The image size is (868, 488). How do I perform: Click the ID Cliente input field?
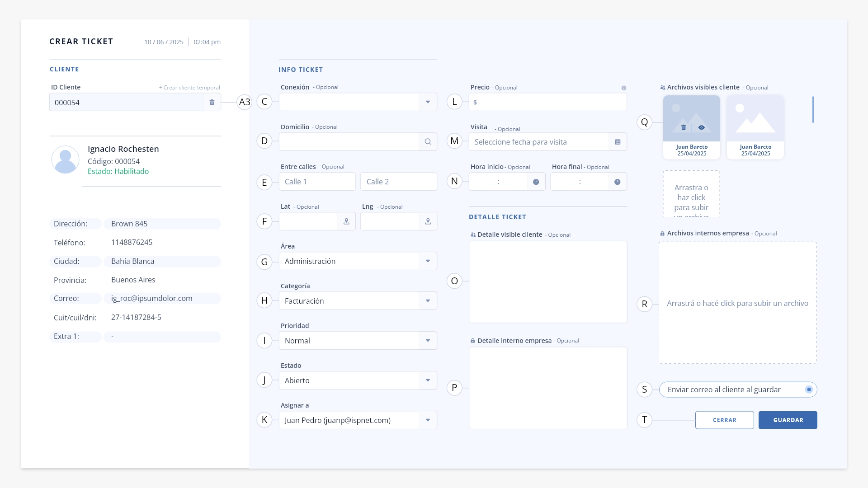click(x=126, y=103)
